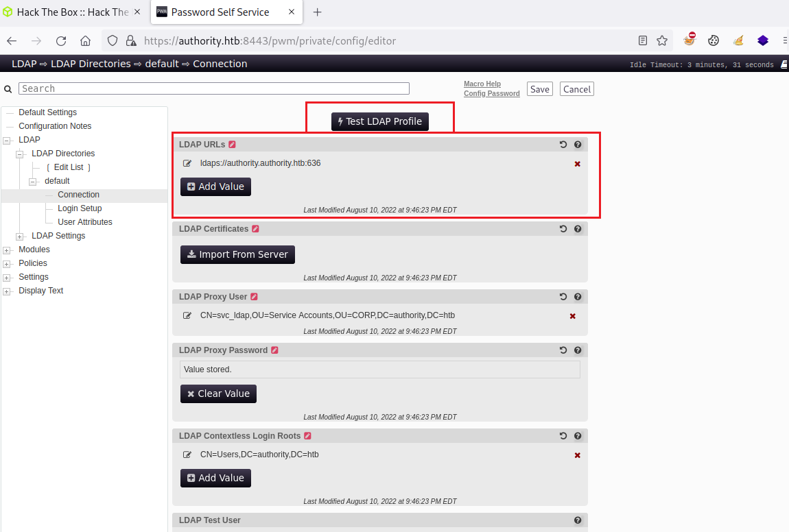This screenshot has width=789, height=532.
Task: Expand the LDAP Settings tree node
Action: pyautogui.click(x=20, y=237)
